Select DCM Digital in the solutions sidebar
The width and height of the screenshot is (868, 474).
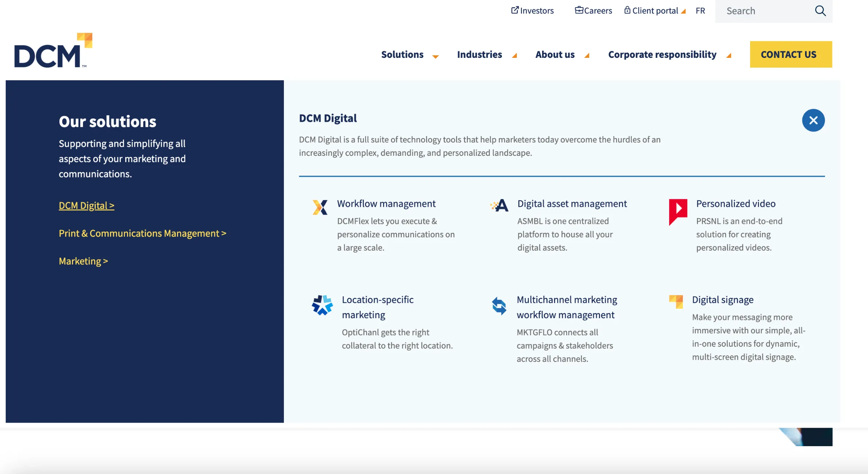[x=86, y=205]
